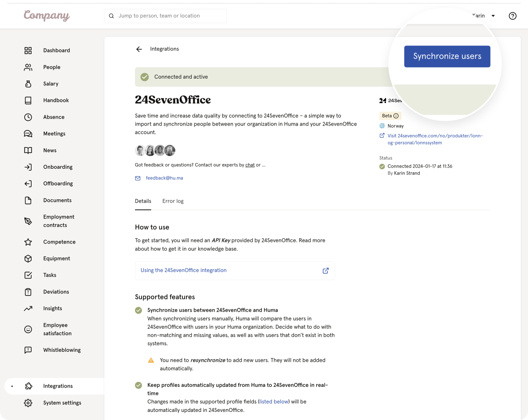Select the Details tab
Image resolution: width=528 pixels, height=420 pixels.
click(x=143, y=201)
